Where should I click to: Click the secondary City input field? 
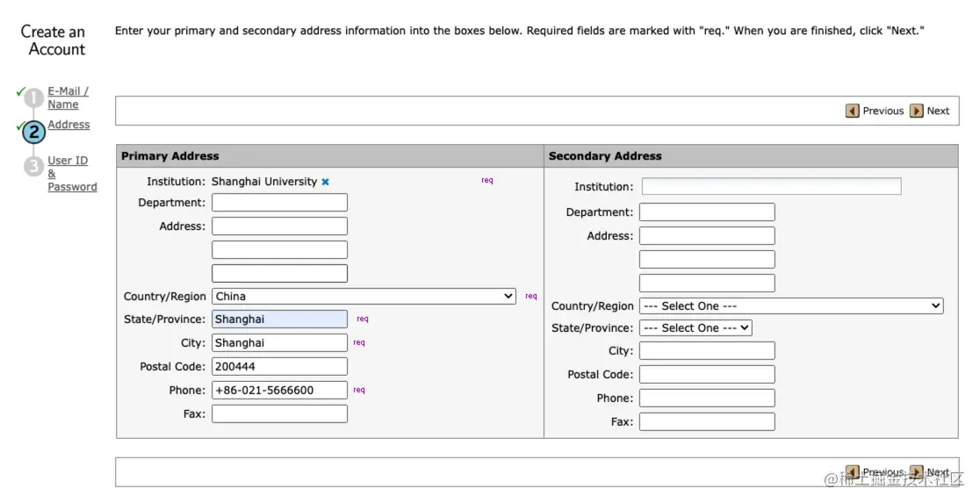coord(707,351)
